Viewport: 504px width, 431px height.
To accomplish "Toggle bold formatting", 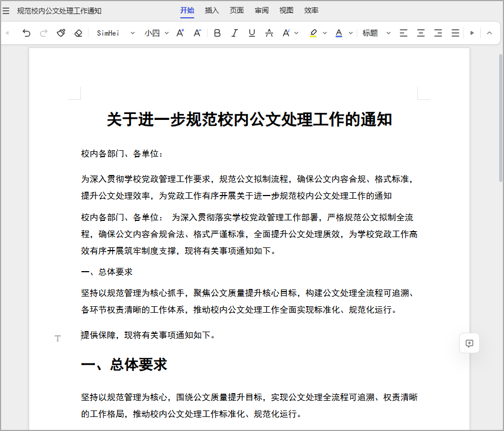I will point(216,33).
